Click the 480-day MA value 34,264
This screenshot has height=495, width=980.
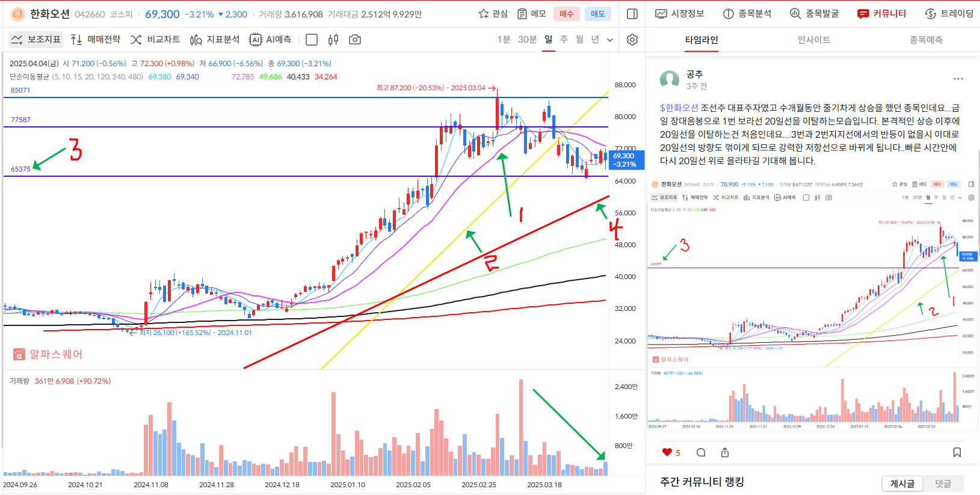(326, 77)
